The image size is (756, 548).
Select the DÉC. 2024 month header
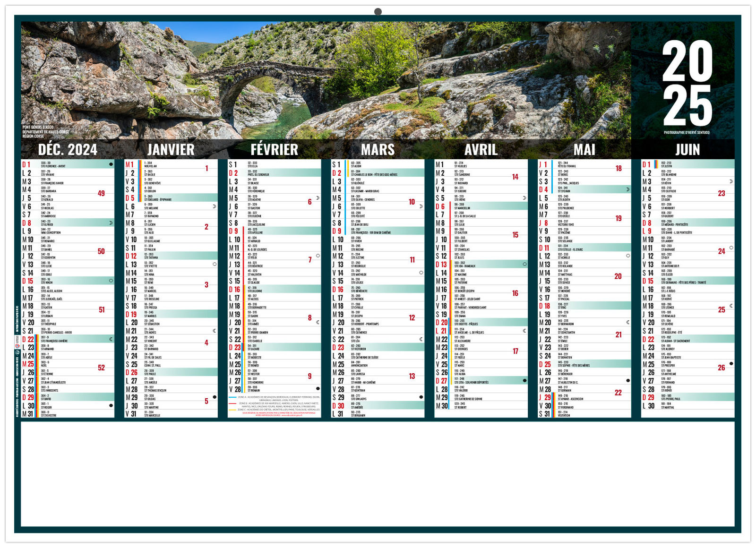(68, 150)
